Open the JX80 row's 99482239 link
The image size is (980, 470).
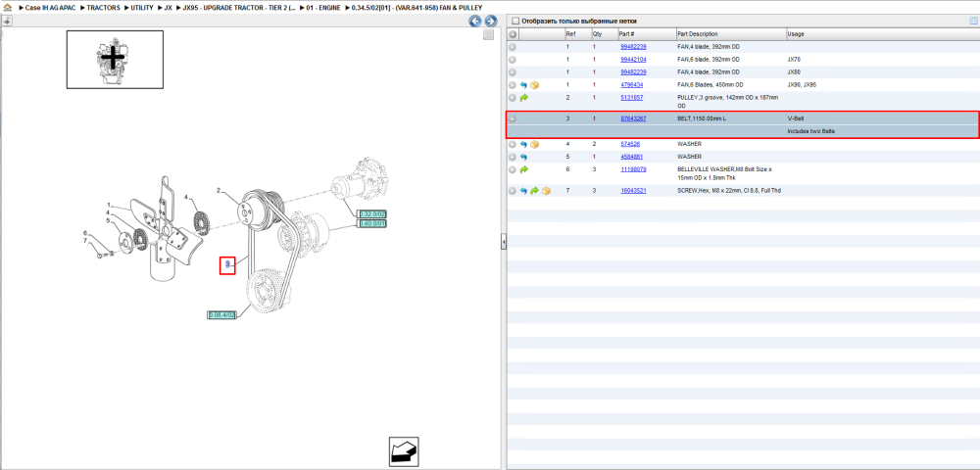633,71
